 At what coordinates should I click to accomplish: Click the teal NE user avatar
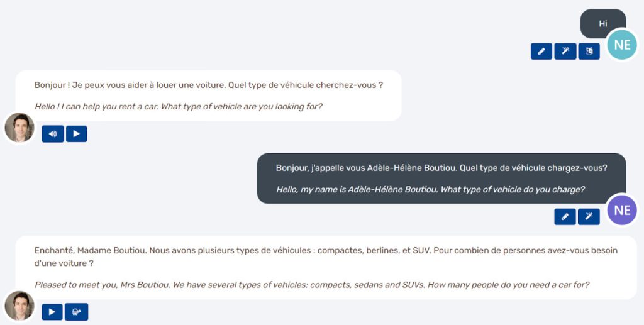click(622, 45)
